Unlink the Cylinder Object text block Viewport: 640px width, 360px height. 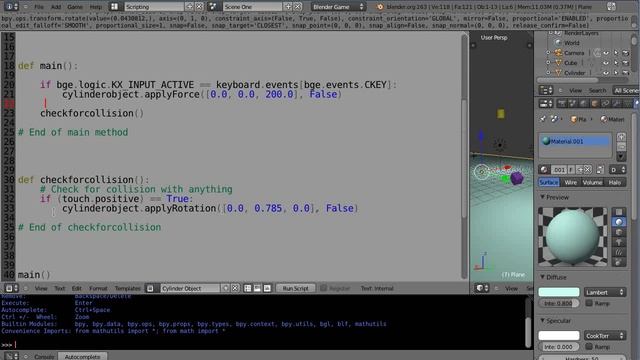tap(235, 288)
